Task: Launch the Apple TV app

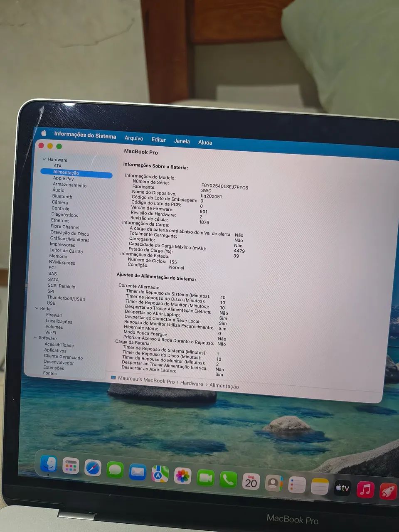Action: coord(342,488)
